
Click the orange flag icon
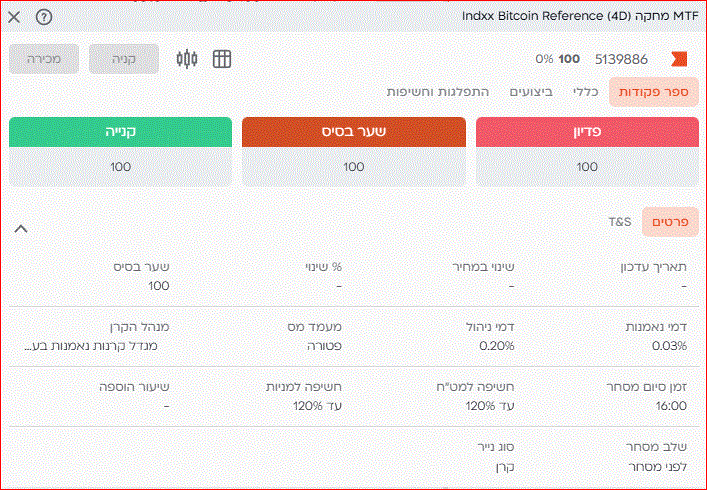pos(679,59)
